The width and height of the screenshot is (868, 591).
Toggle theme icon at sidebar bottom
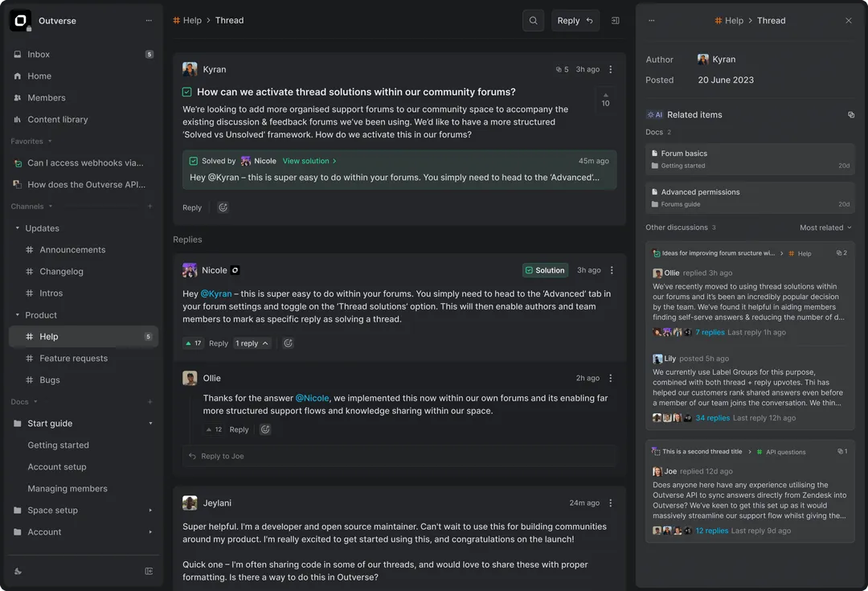(x=18, y=571)
